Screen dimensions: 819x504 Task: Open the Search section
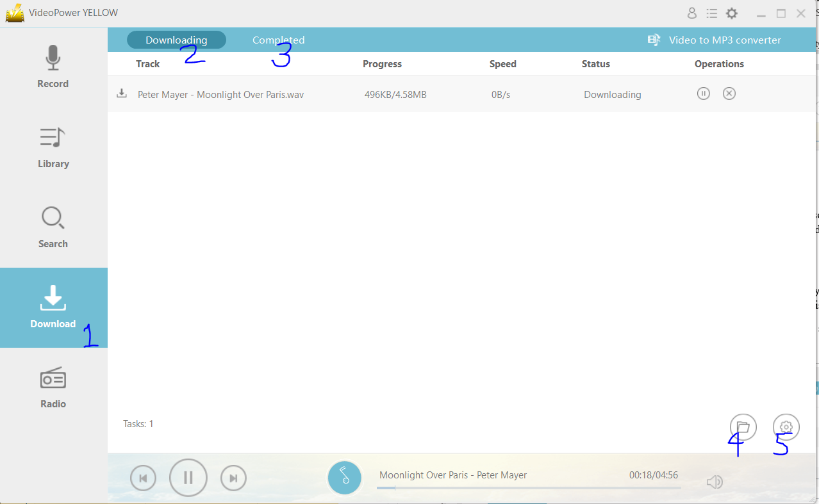(x=53, y=226)
